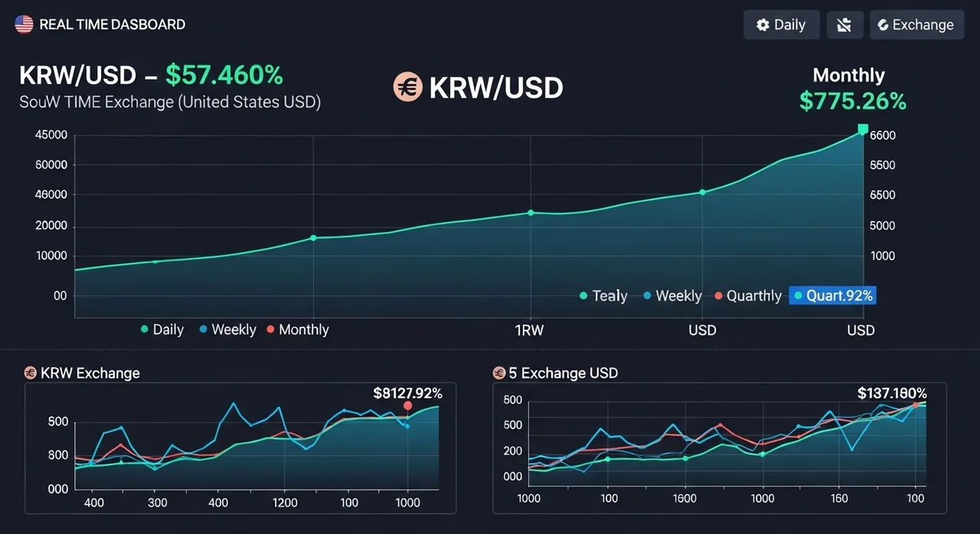Click the crossed-out chart icon button
The image size is (980, 534).
[844, 24]
